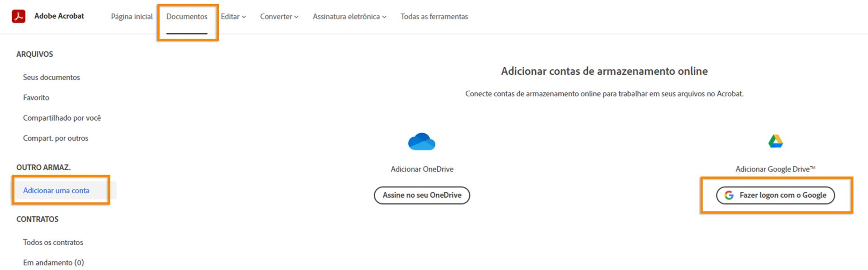Open the Converter dropdown menu
This screenshot has width=868, height=270.
279,16
